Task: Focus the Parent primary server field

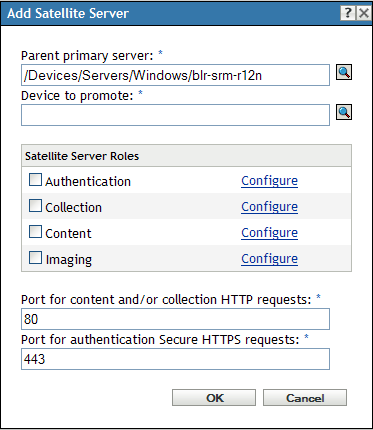Action: 175,75
